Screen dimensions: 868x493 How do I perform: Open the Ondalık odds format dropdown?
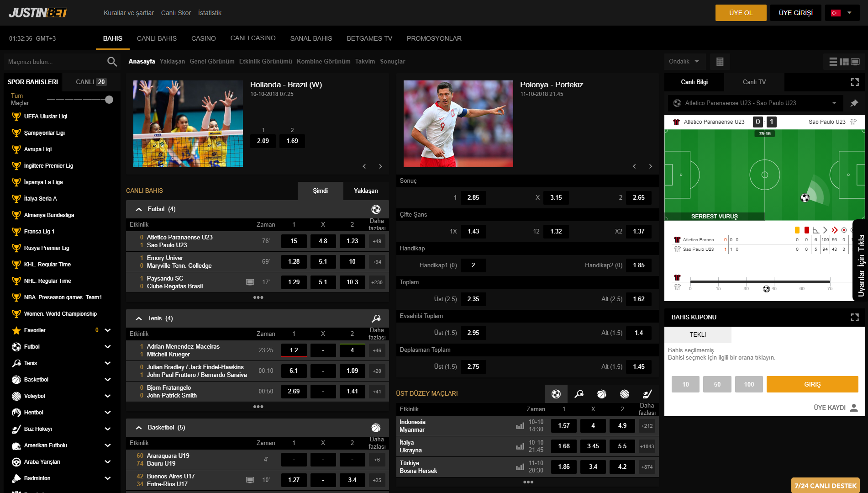pos(684,62)
